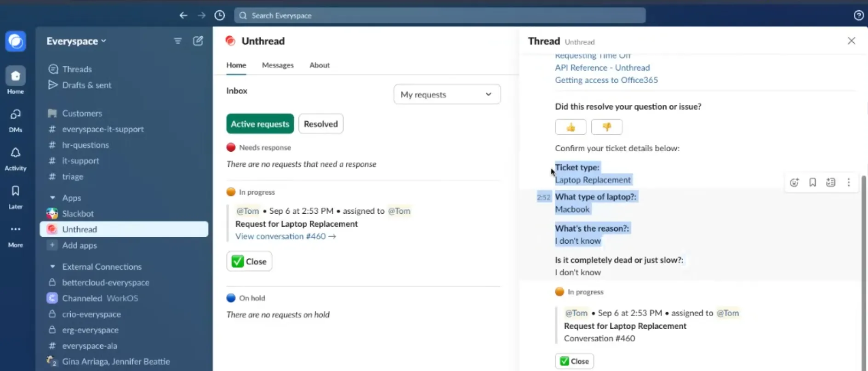The height and width of the screenshot is (371, 868).
Task: Open Later bookmark in the rail
Action: click(x=16, y=197)
